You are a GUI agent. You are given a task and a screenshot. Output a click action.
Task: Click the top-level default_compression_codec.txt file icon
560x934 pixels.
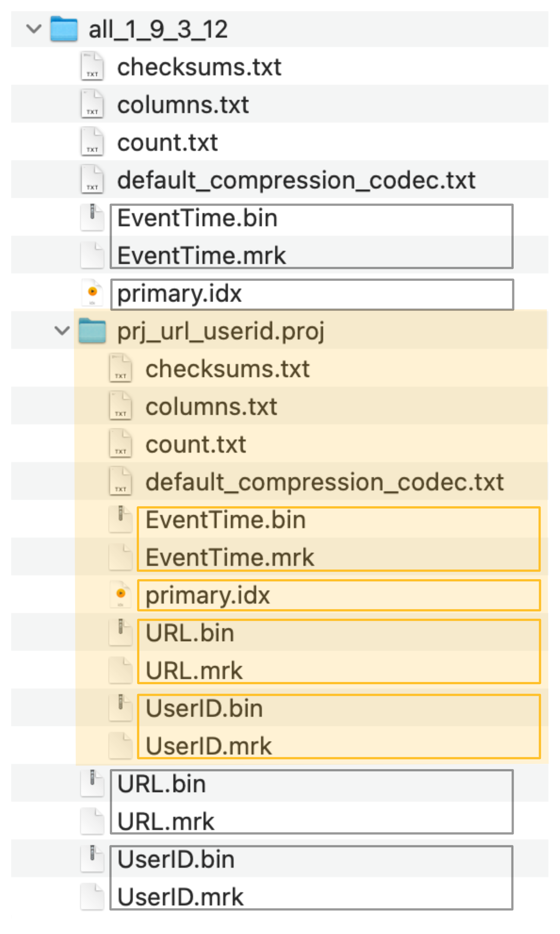coord(92,179)
